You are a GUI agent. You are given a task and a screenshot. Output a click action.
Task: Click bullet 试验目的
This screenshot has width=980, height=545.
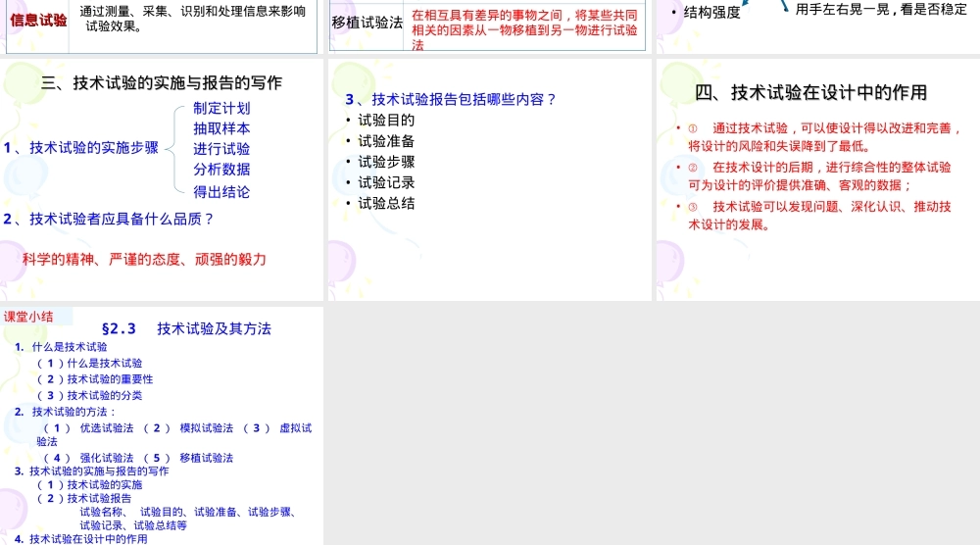(x=385, y=120)
